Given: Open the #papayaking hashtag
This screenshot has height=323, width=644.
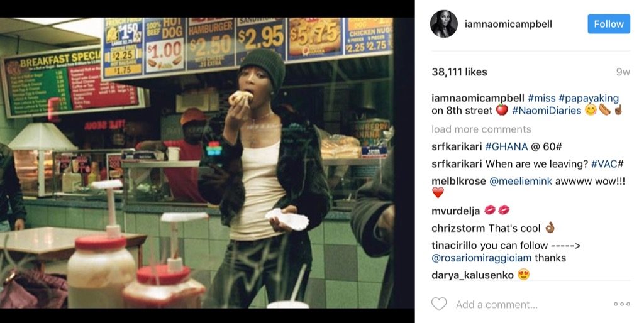Looking at the screenshot, I should (589, 99).
